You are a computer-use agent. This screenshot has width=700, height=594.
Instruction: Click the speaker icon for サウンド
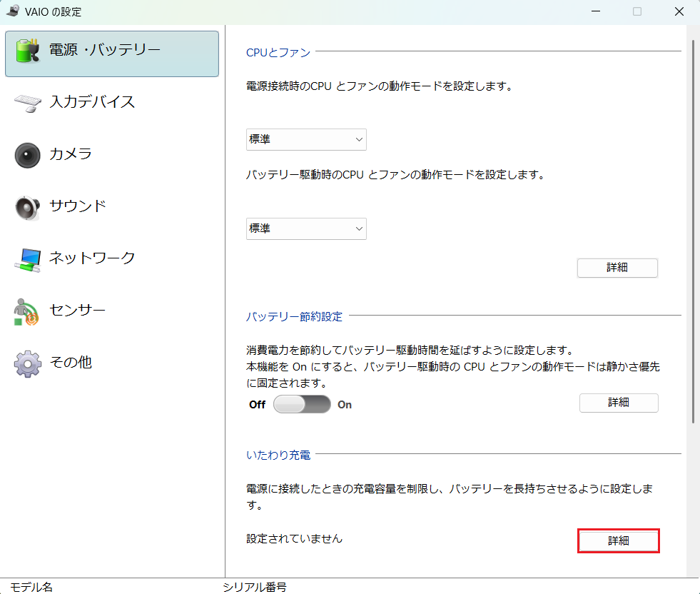click(28, 207)
